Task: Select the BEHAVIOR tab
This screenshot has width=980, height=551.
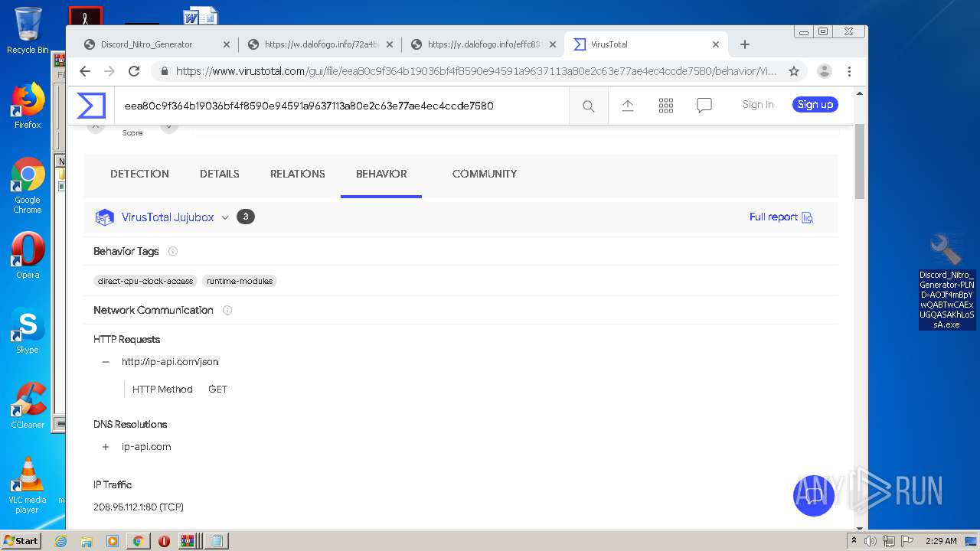Action: 381,174
